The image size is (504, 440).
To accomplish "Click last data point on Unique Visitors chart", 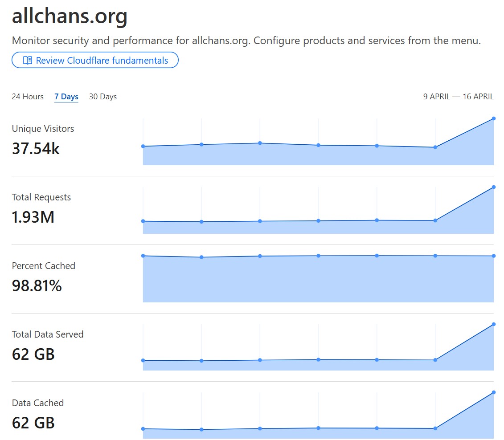I will pyautogui.click(x=494, y=118).
